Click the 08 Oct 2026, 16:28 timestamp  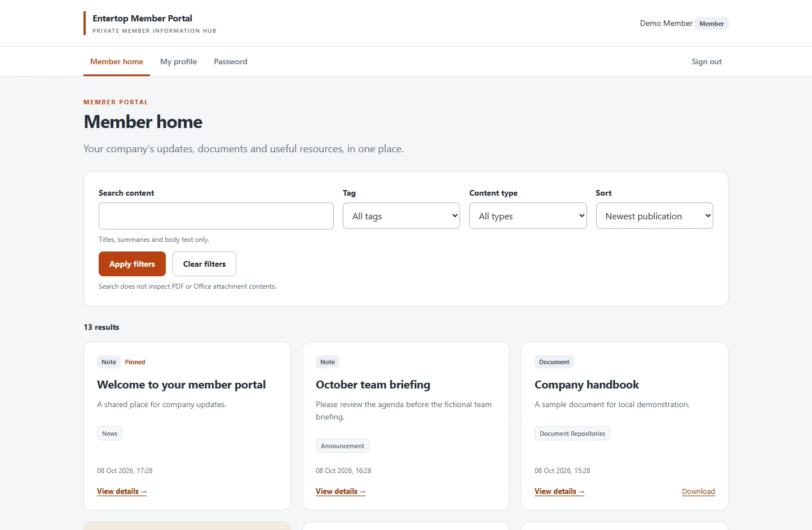(343, 471)
